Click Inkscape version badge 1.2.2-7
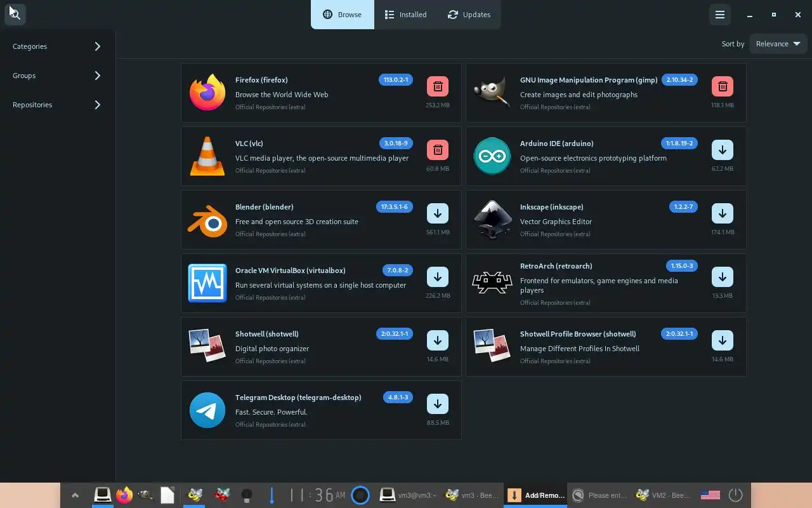Image resolution: width=812 pixels, height=508 pixels. click(x=683, y=207)
